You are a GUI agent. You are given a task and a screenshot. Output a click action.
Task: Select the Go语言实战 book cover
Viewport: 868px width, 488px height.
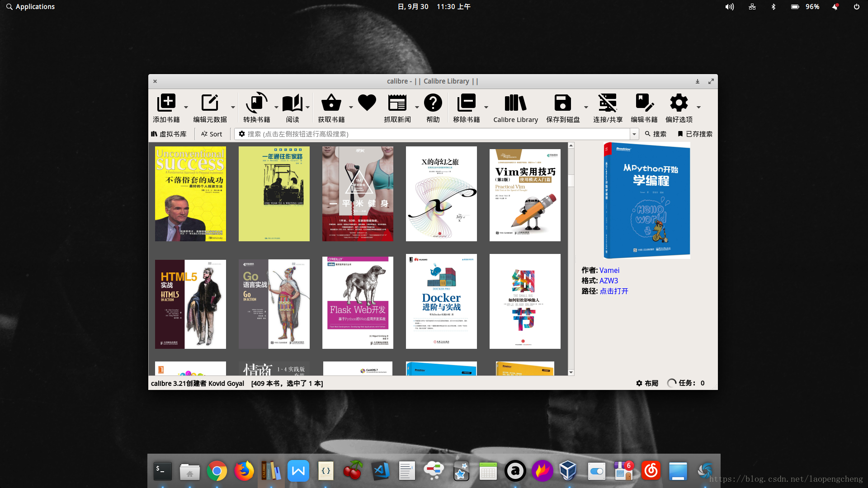274,304
